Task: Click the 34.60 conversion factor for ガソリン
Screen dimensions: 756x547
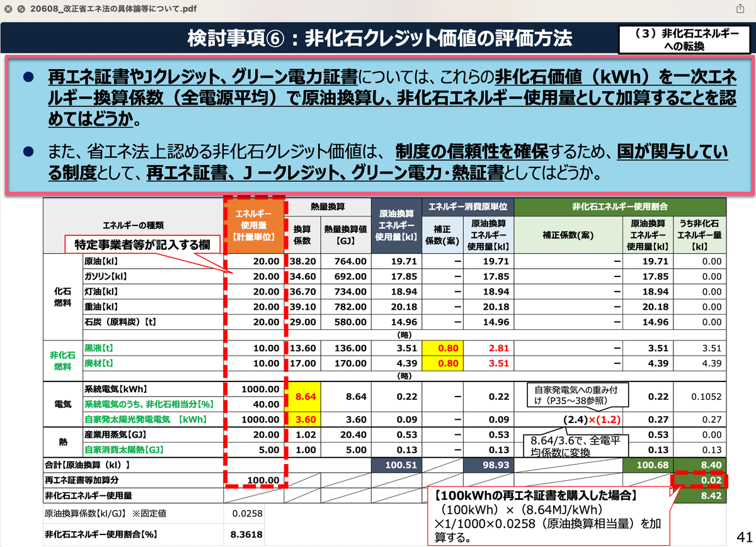Action: [x=301, y=276]
